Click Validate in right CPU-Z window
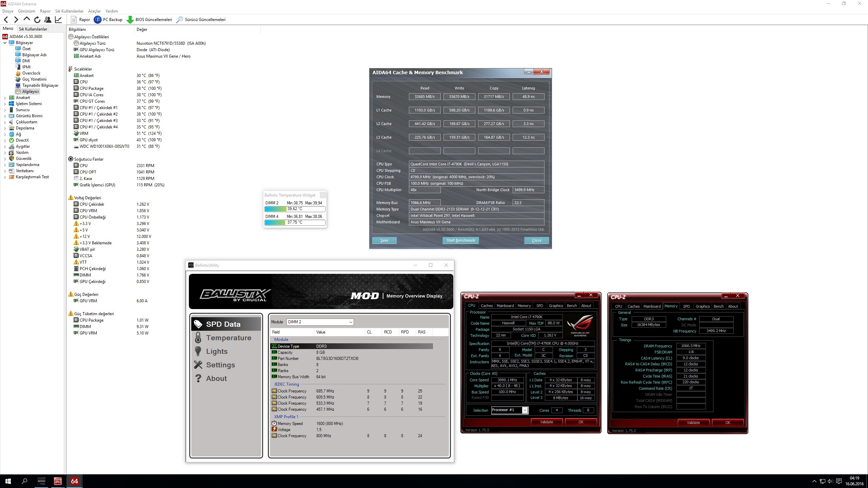868x488 pixels. (x=693, y=423)
